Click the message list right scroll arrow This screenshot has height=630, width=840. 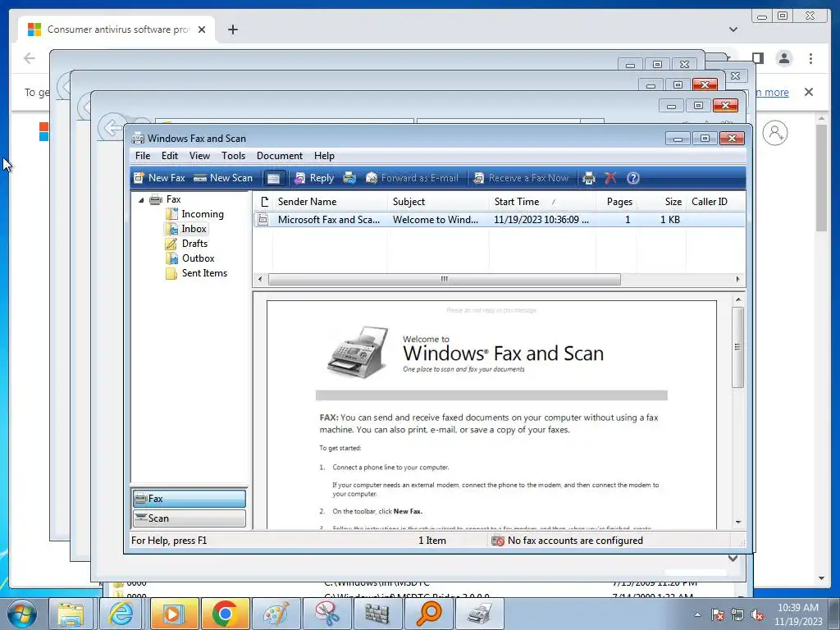point(737,279)
